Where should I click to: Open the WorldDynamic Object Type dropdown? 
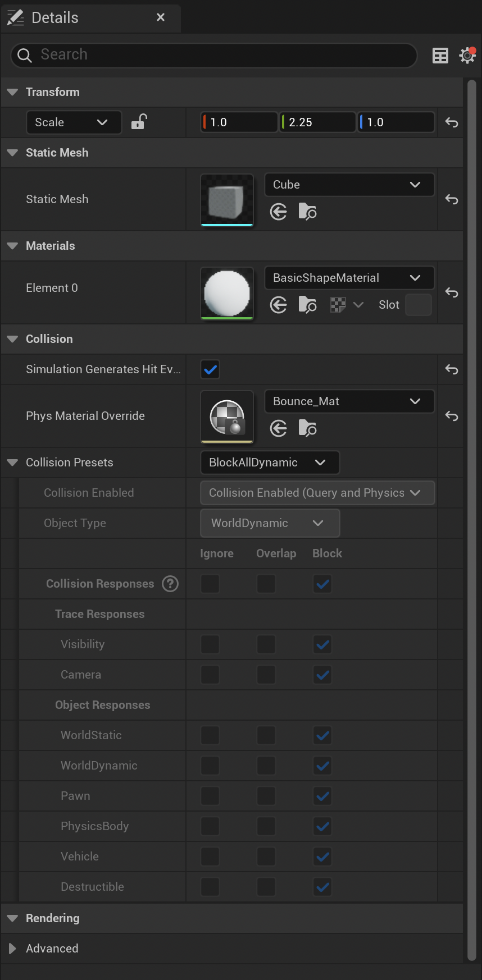(270, 523)
